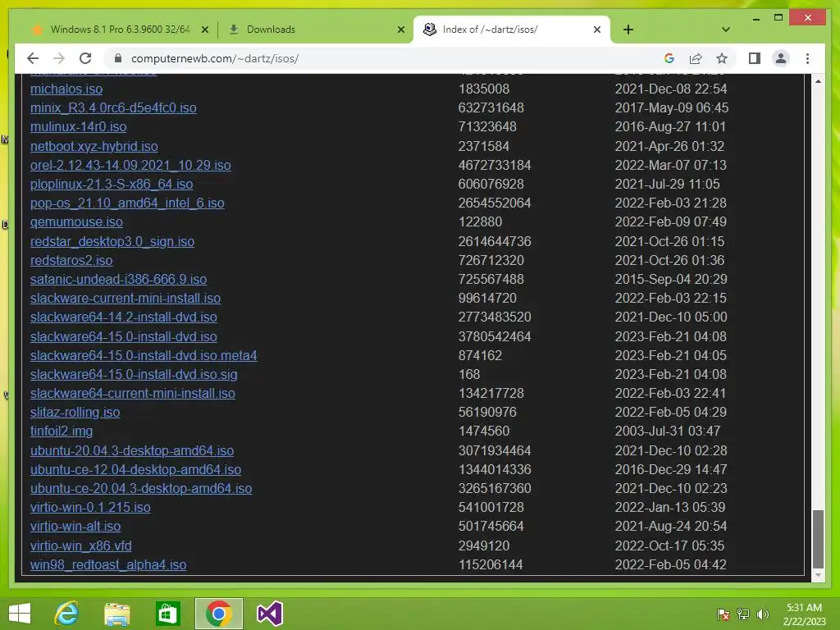This screenshot has height=630, width=840.
Task: Click tinfoil2.img link
Action: click(x=61, y=431)
